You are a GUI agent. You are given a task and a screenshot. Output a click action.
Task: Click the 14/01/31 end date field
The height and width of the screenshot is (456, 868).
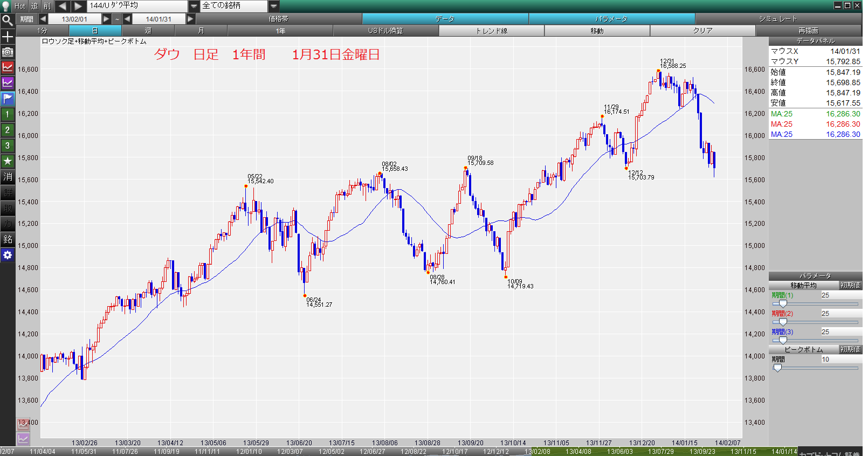[159, 19]
